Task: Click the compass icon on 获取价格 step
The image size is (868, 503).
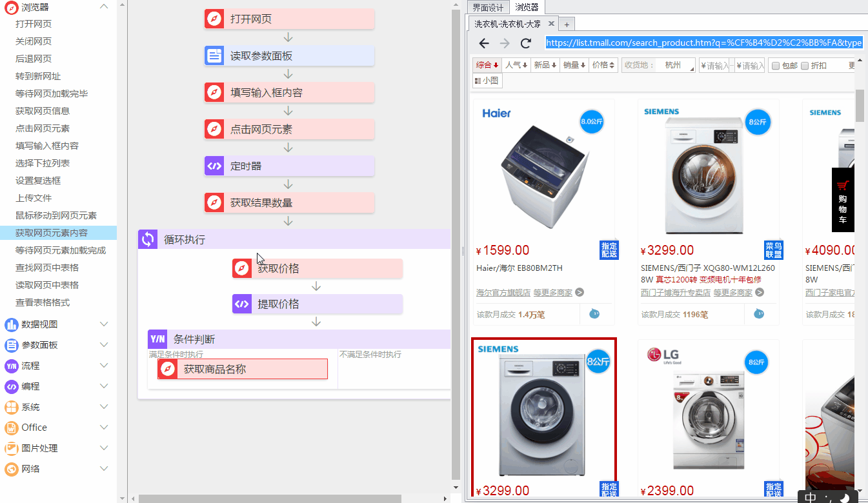Action: [242, 268]
